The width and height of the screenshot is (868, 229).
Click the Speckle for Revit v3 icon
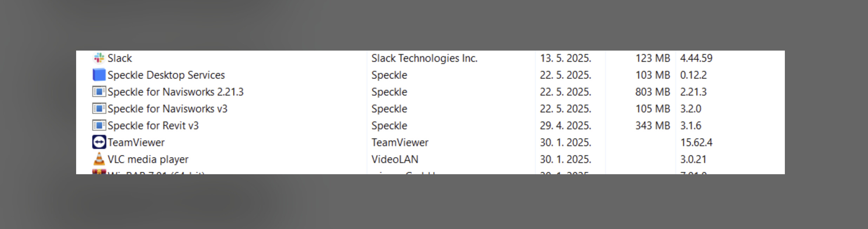(x=99, y=125)
